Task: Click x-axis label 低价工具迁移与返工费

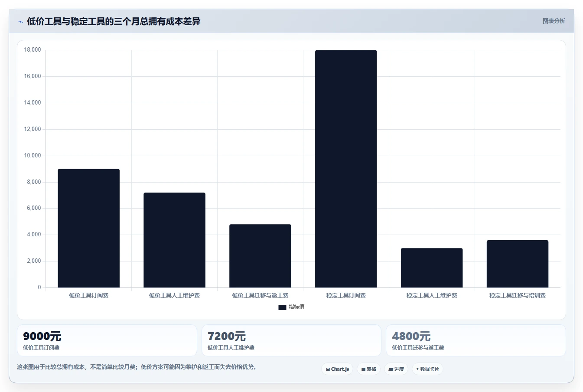Action: tap(260, 295)
